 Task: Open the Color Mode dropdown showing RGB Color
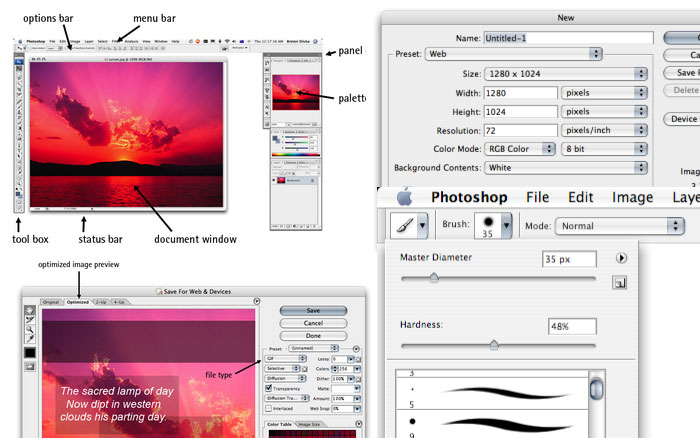coord(520,149)
